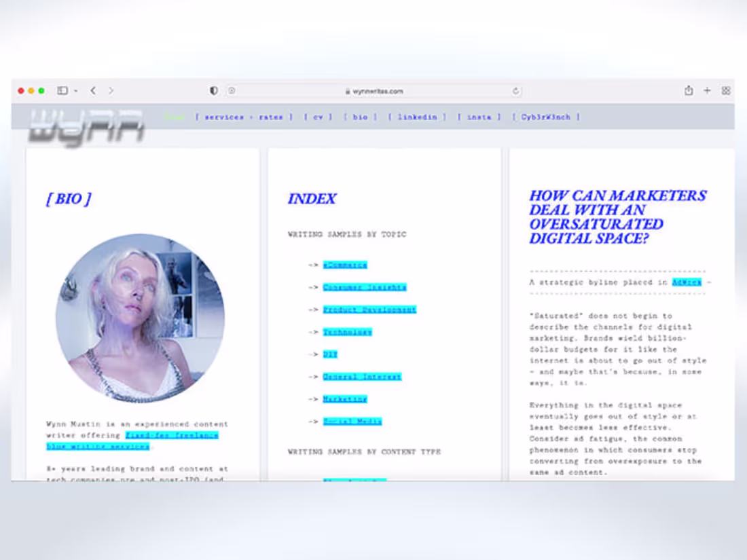Open the Consumer Insights writing samples link
The image size is (747, 560).
[x=365, y=286]
